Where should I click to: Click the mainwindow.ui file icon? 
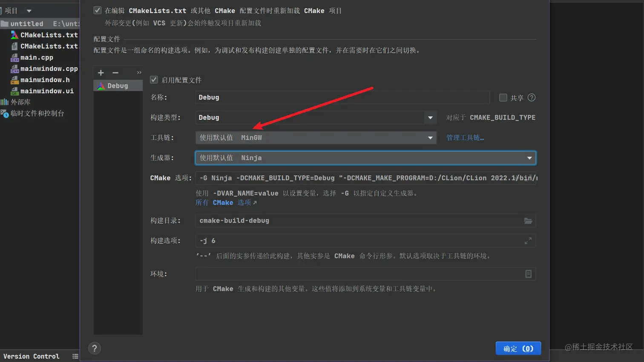[x=14, y=91]
